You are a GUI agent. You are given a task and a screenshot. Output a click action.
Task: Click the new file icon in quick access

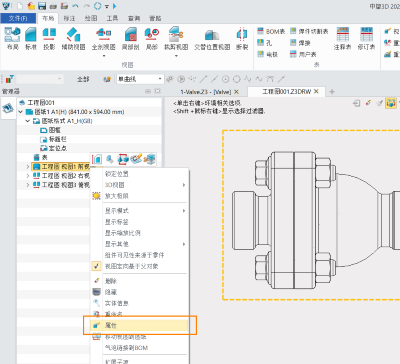(20, 6)
